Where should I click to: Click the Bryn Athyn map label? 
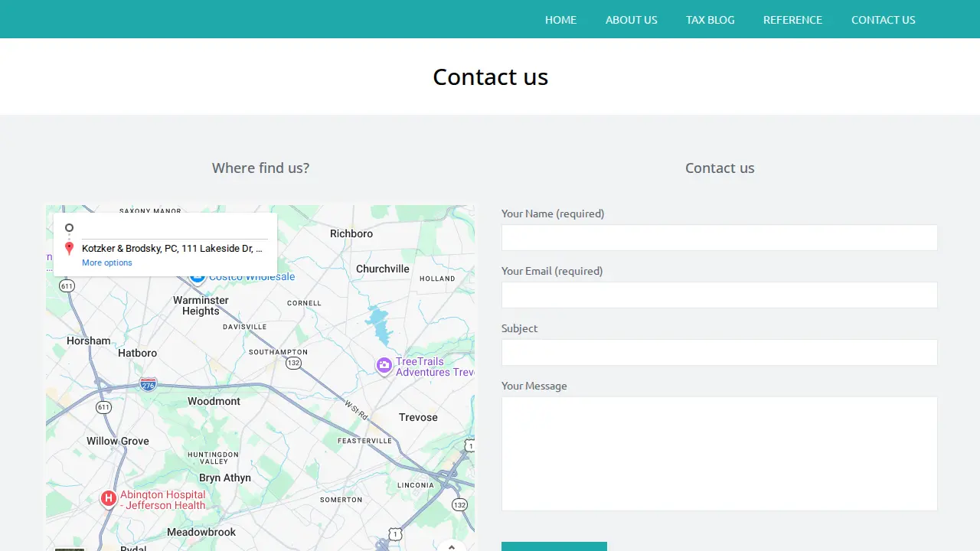(x=225, y=478)
